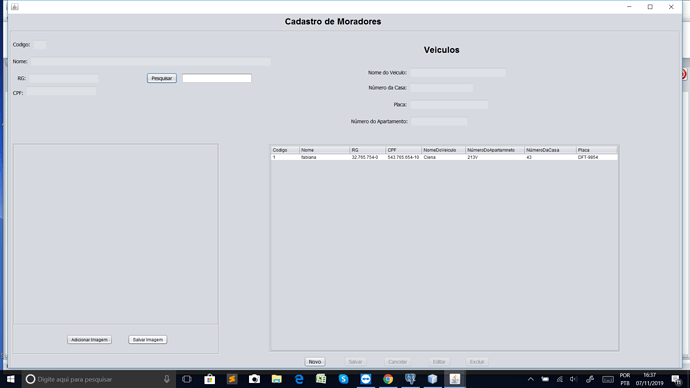This screenshot has width=690, height=388.
Task: Focus the search text field beside Pesquisar
Action: click(x=217, y=78)
